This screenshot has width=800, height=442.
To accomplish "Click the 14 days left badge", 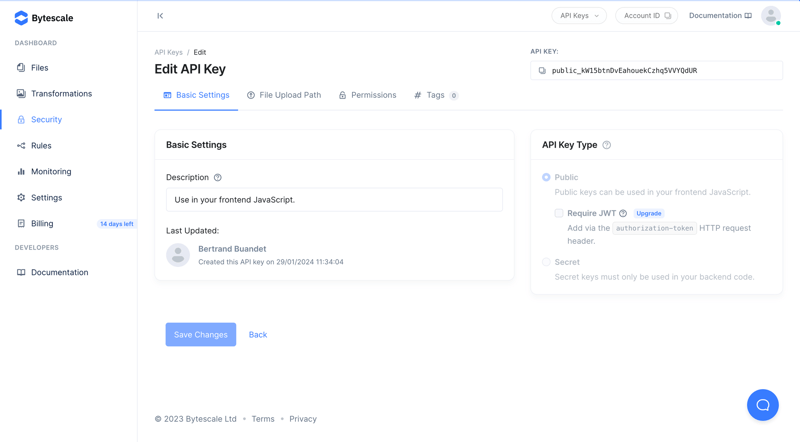I will 116,224.
